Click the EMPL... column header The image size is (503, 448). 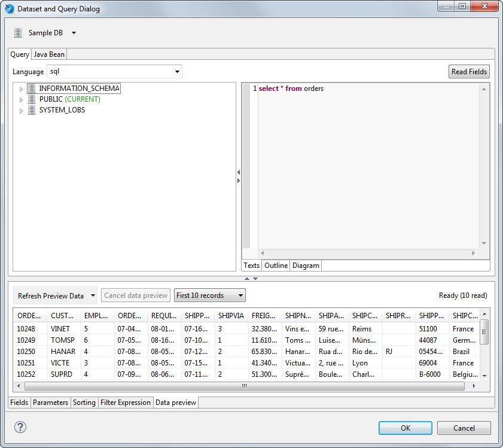(97, 316)
